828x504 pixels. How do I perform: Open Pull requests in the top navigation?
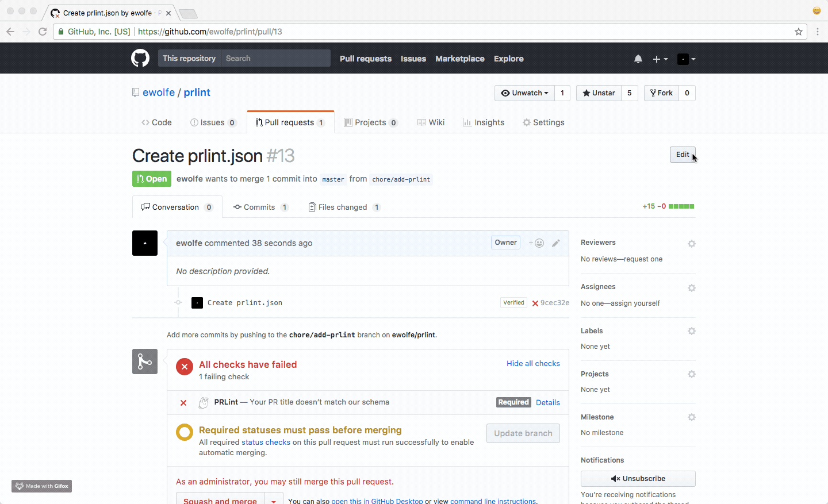point(366,59)
